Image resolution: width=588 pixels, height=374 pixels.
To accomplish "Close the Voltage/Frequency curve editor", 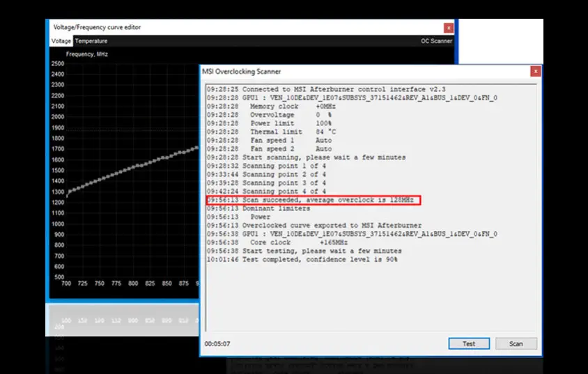I will coord(449,27).
